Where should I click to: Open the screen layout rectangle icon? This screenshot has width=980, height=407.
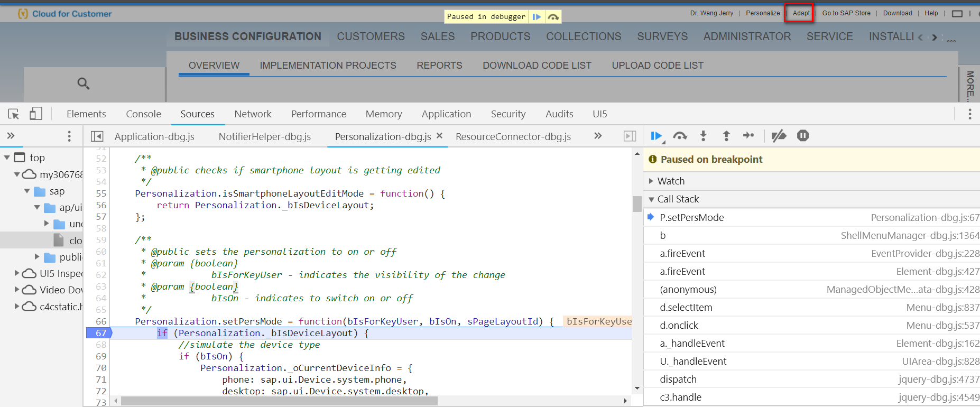(x=957, y=14)
